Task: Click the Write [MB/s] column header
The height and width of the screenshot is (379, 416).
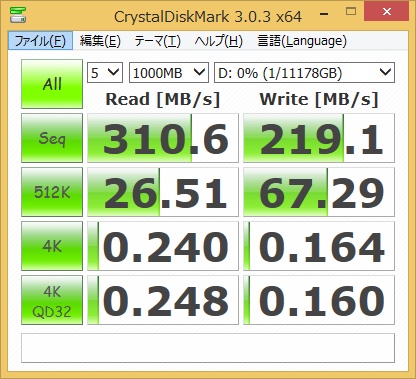Action: (319, 99)
